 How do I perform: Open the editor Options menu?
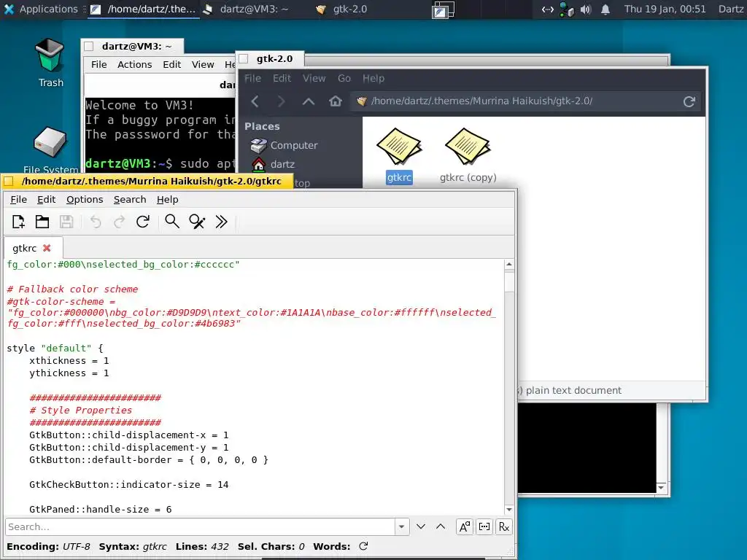[85, 200]
